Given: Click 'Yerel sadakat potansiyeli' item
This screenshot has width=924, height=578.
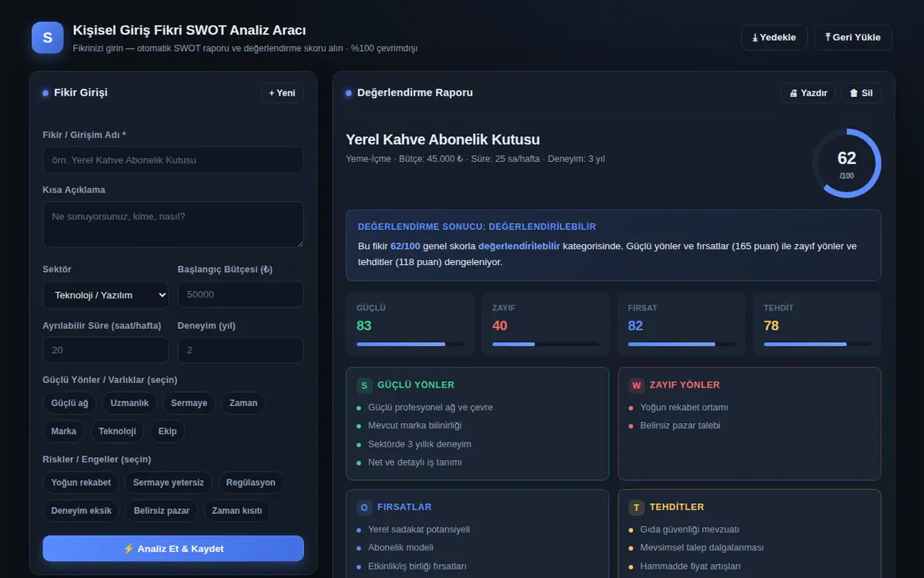Looking at the screenshot, I should click(419, 529).
